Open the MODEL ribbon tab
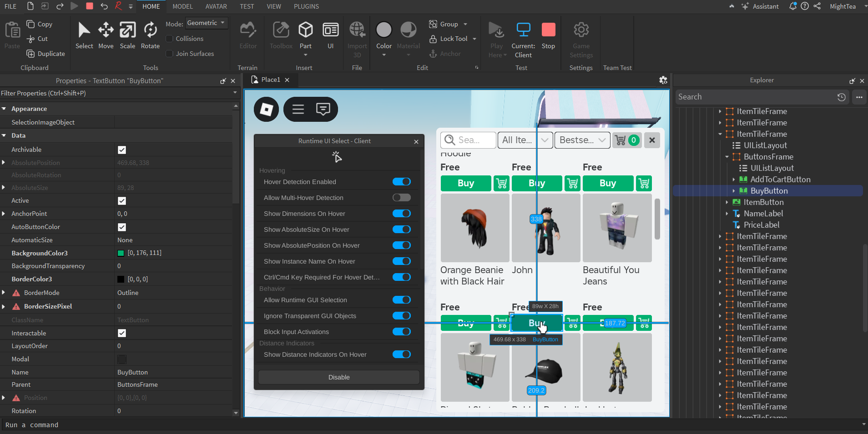868x434 pixels. click(x=182, y=6)
